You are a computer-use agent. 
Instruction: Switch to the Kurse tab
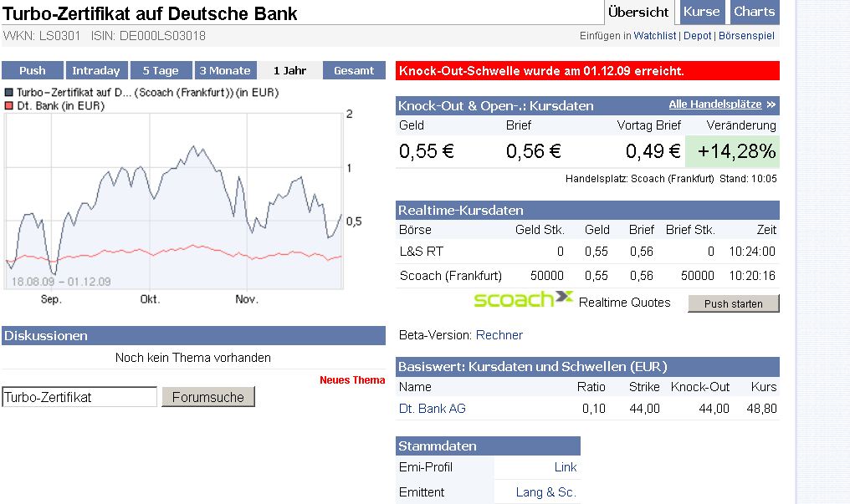pos(701,12)
